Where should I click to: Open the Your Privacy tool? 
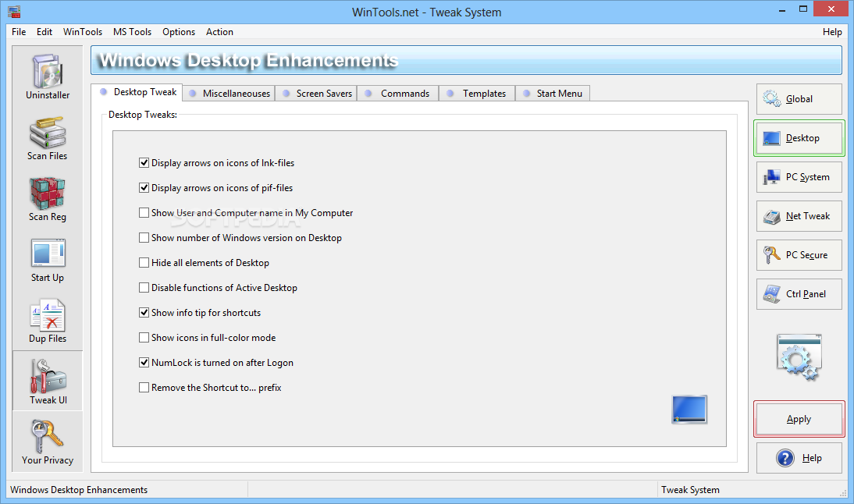pos(48,442)
